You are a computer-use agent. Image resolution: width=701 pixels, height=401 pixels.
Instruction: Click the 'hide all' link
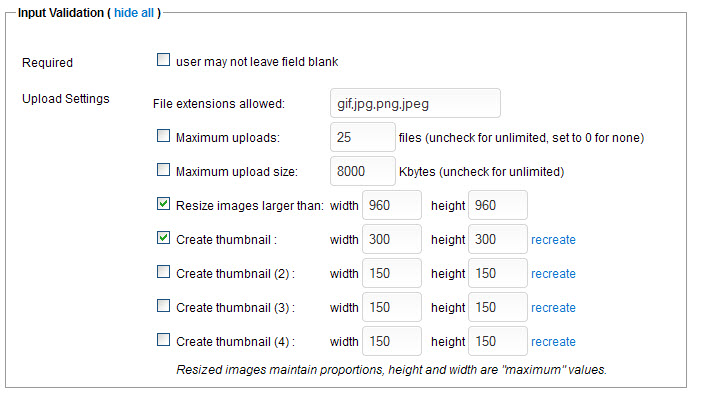tap(133, 12)
